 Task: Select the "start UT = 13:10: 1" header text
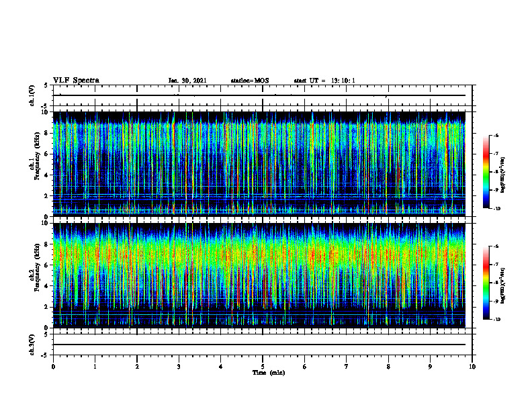pos(324,81)
